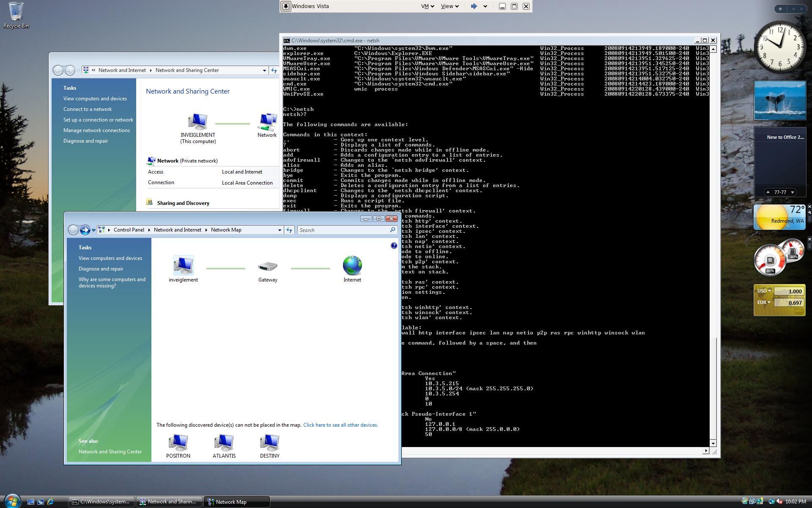Click the Sharing and Discovery section icon
The image size is (812, 508).
[x=149, y=202]
